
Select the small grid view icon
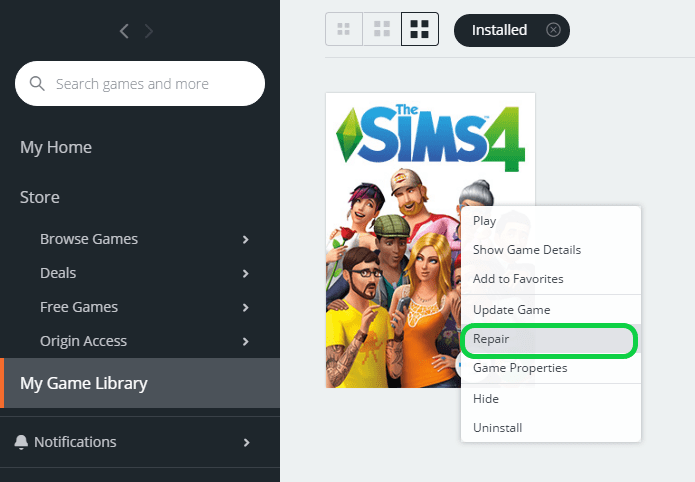344,29
